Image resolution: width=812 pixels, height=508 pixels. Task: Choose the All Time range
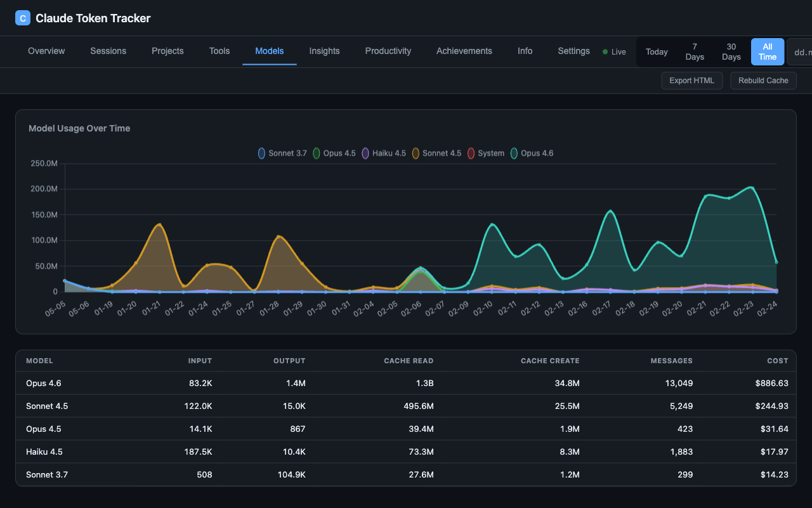point(768,51)
